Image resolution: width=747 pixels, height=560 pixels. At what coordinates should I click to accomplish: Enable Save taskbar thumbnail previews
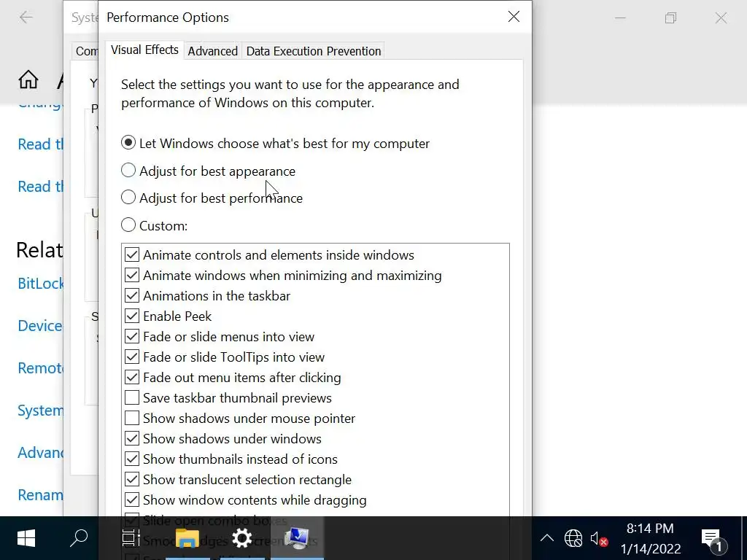[x=228, y=397]
